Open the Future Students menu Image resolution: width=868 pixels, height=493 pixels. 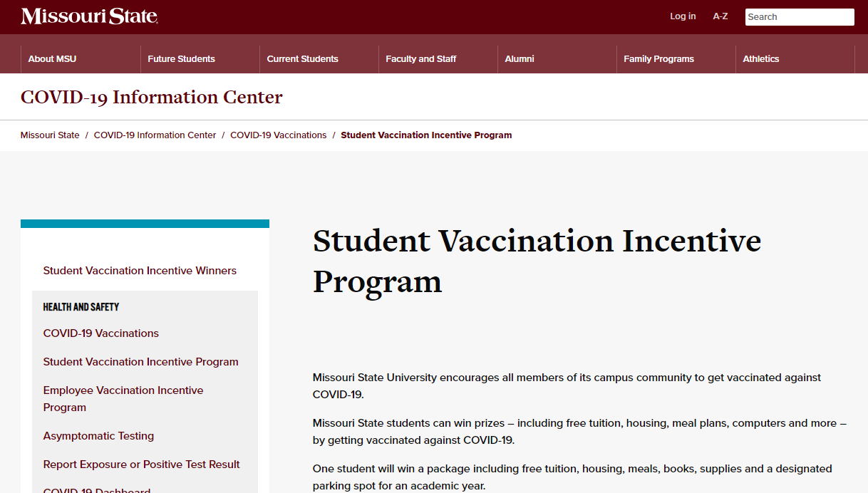click(181, 59)
